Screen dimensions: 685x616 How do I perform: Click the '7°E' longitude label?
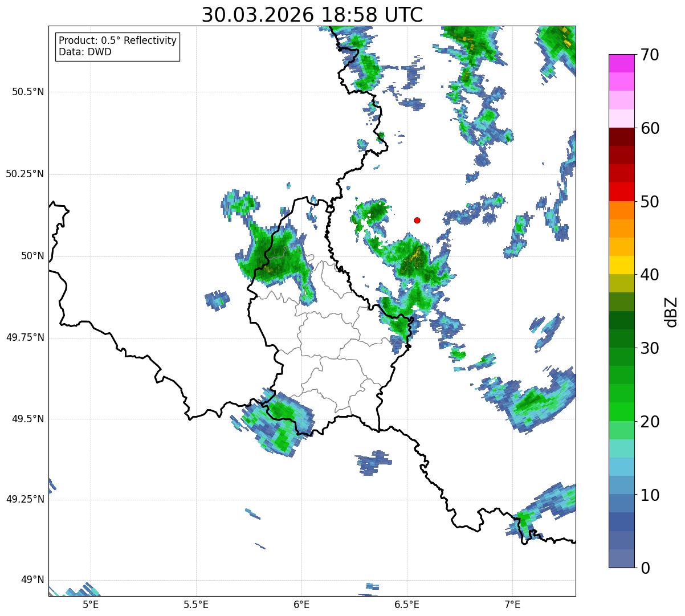click(x=512, y=604)
